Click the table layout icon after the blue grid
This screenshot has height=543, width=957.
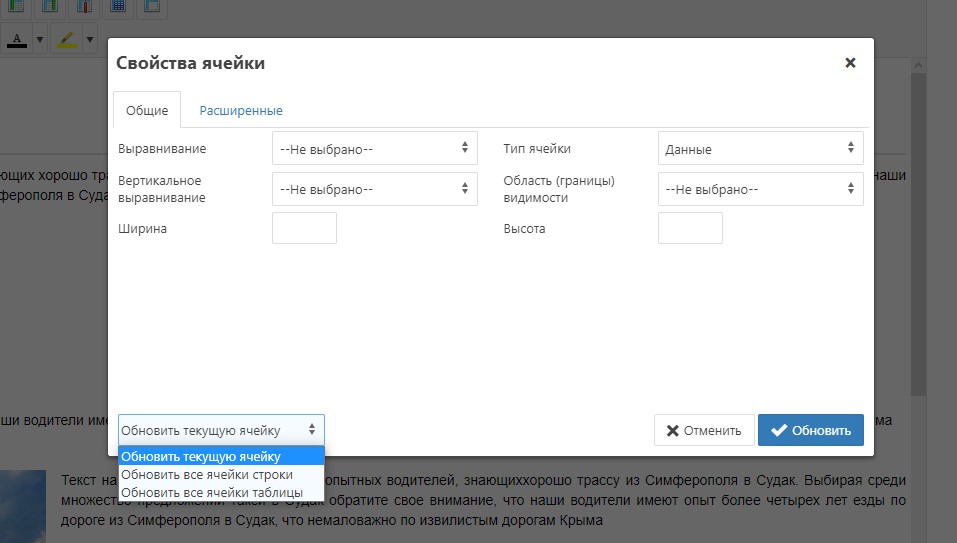pyautogui.click(x=151, y=5)
